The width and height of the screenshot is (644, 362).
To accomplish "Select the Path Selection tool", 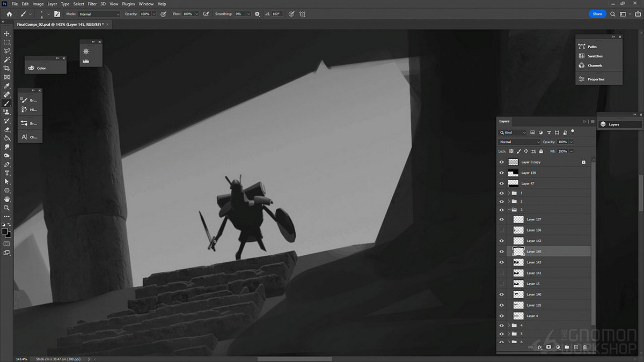I will coord(7,181).
